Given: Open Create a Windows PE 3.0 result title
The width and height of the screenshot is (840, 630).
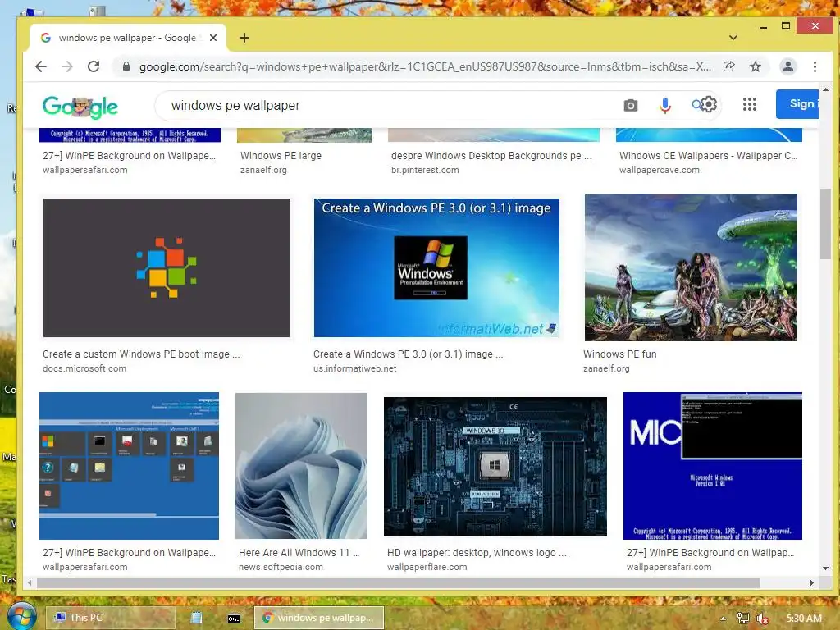Looking at the screenshot, I should (x=409, y=354).
